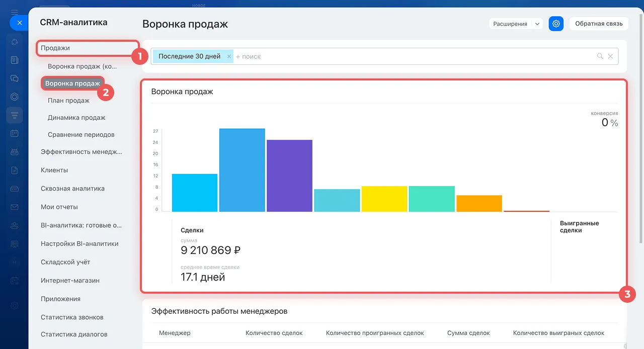Open 'BI-аналитика: готовые о...' section
The height and width of the screenshot is (349, 644).
pos(81,225)
